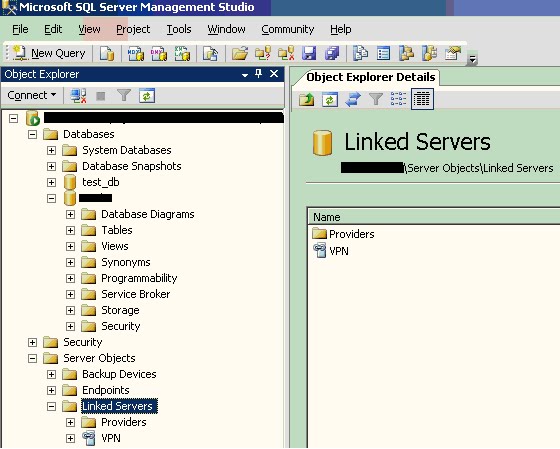
Task: Start an Analysis Services MDX Query
Action: 136,54
